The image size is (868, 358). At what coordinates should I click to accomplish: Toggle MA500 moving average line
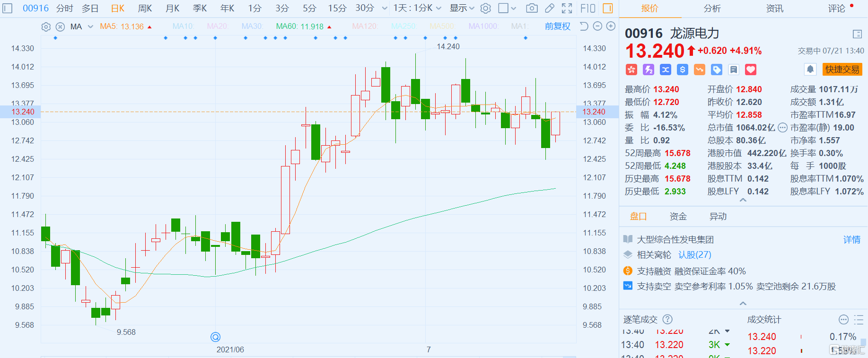(442, 26)
